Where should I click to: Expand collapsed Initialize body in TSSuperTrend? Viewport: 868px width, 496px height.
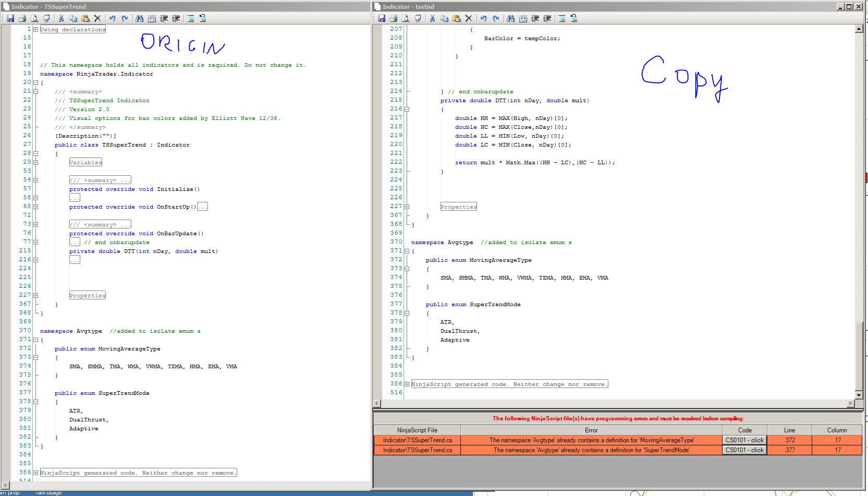[35, 198]
